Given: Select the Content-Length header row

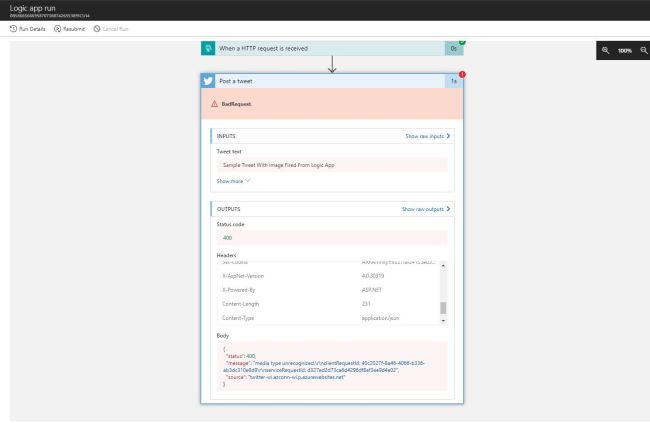Looking at the screenshot, I should [328, 304].
